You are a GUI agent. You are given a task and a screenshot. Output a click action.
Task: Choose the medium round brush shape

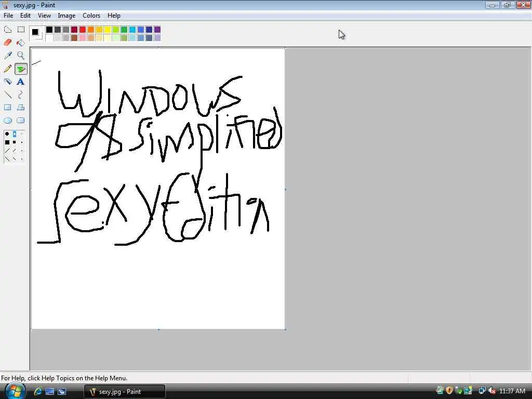point(15,134)
